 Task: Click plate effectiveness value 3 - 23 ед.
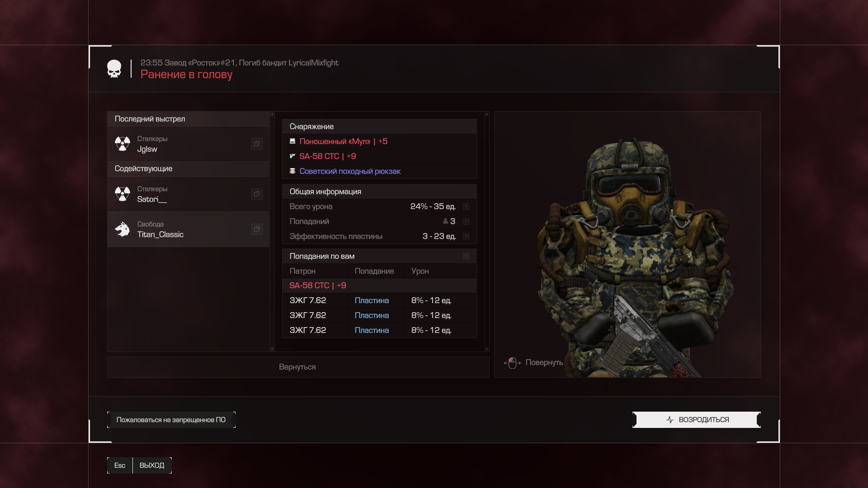pyautogui.click(x=439, y=236)
